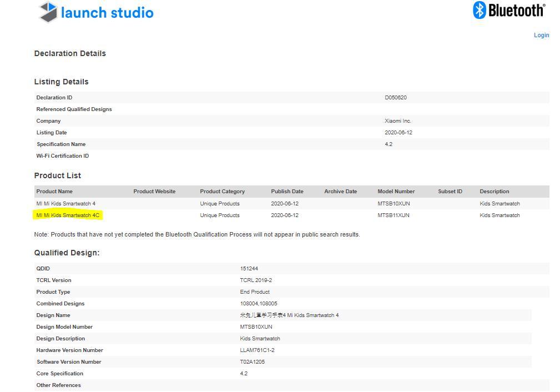Image resolution: width=560 pixels, height=392 pixels.
Task: Click the Publish Date column header
Action: (287, 192)
